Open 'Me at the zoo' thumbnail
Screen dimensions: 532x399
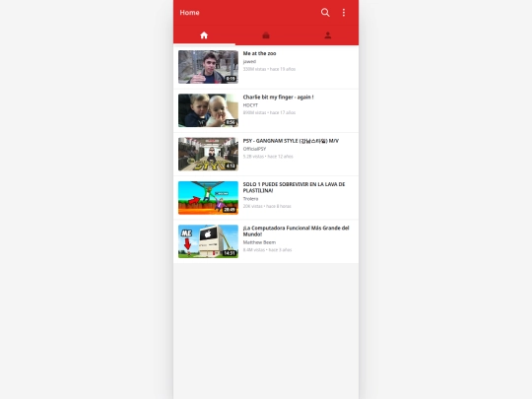click(x=208, y=67)
